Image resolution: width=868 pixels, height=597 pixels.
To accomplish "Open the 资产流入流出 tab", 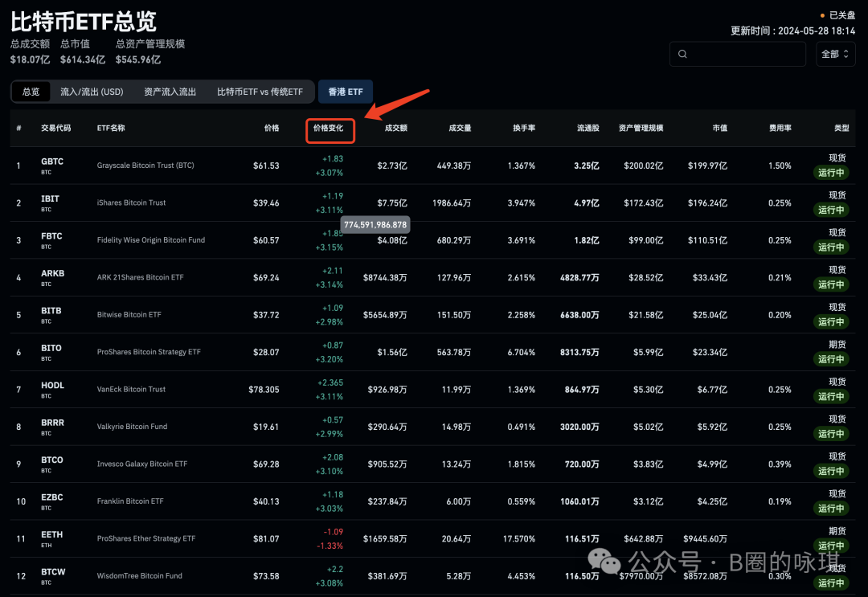I will 170,92.
